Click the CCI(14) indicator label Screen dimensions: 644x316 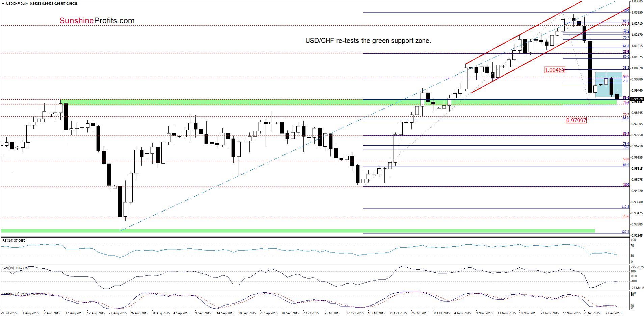pos(16,268)
